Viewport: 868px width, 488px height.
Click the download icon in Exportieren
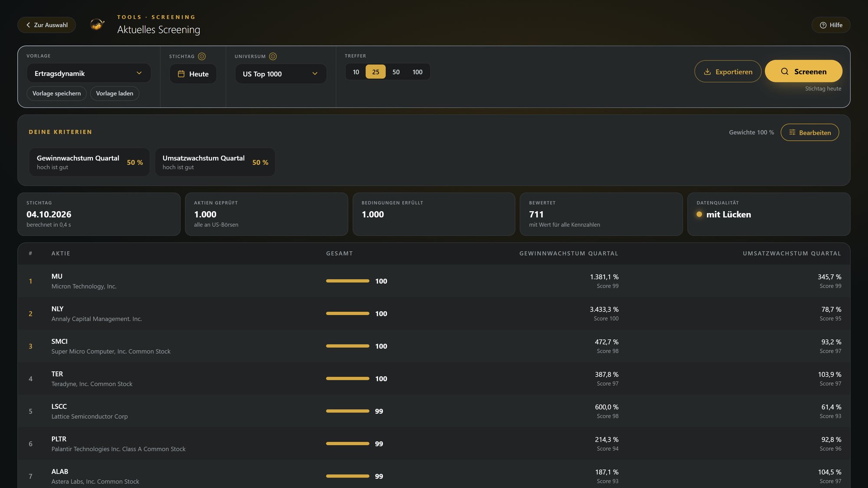(x=707, y=72)
